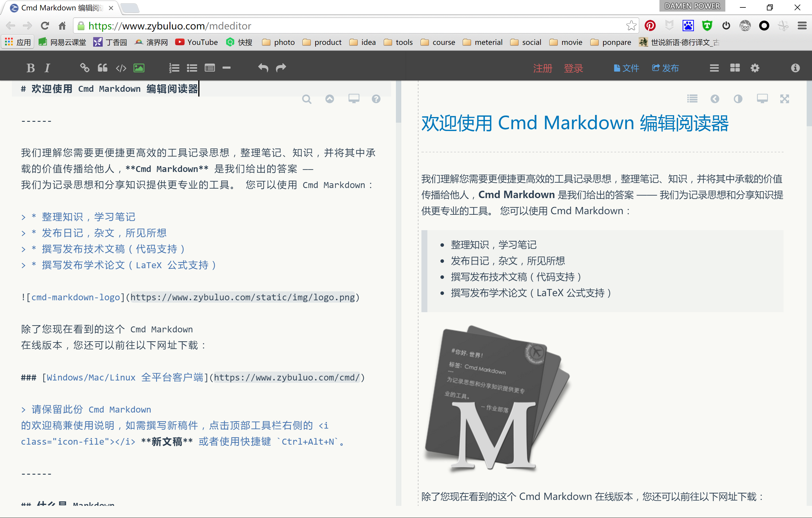Image resolution: width=812 pixels, height=518 pixels.
Task: Expand the photo bookmark folder
Action: coord(279,42)
